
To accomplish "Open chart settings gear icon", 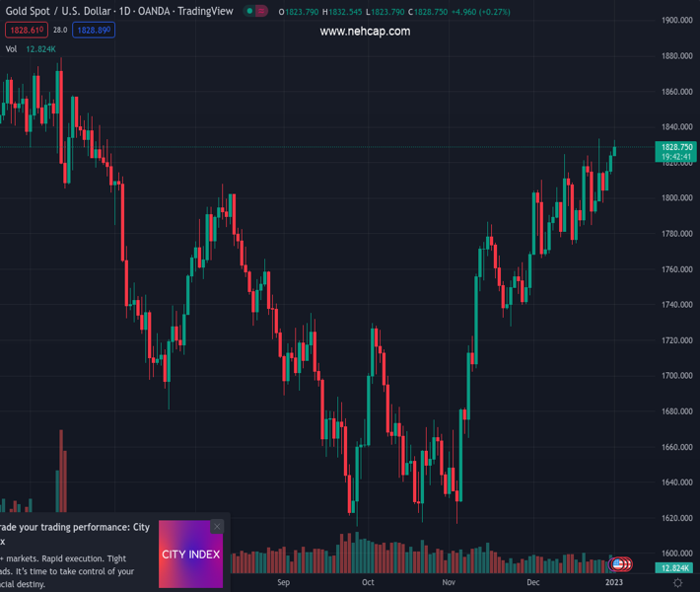I will tap(677, 583).
